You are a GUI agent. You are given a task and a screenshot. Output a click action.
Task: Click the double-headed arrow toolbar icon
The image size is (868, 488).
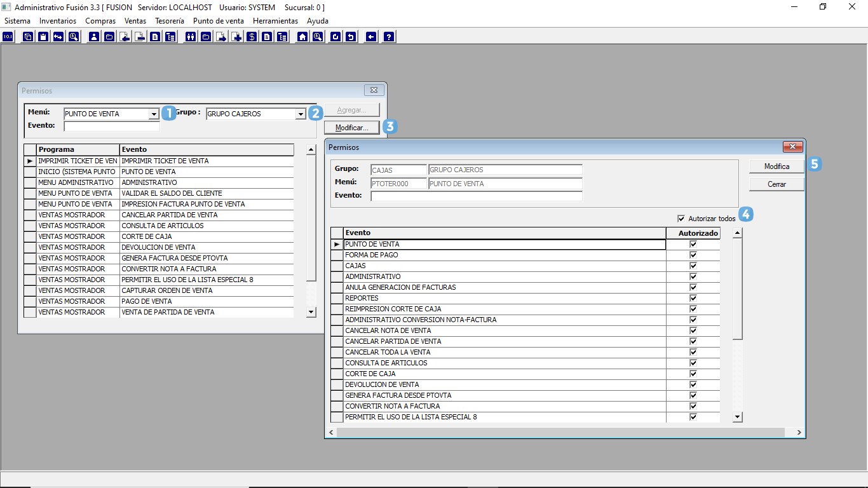click(x=58, y=36)
